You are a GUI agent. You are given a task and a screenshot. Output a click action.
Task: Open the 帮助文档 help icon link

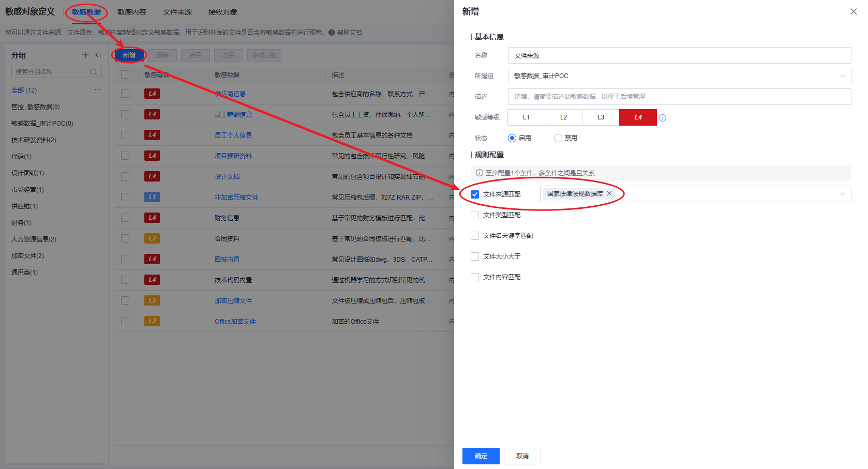coord(332,33)
